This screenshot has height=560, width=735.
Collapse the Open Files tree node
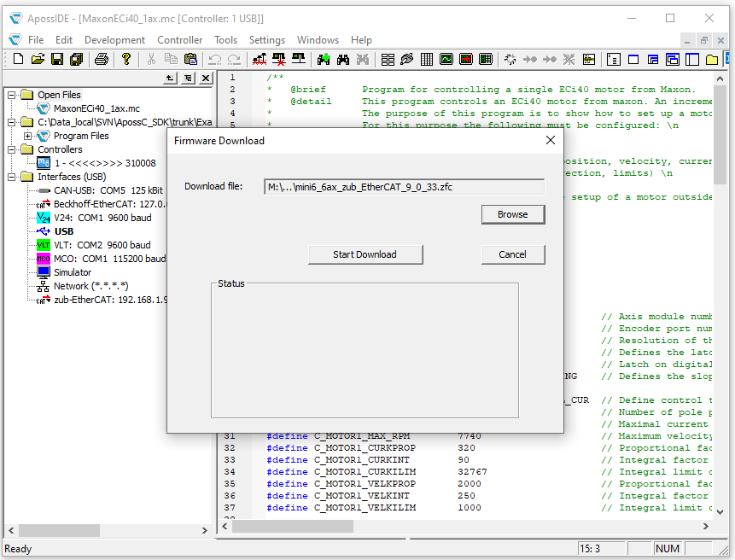12,95
